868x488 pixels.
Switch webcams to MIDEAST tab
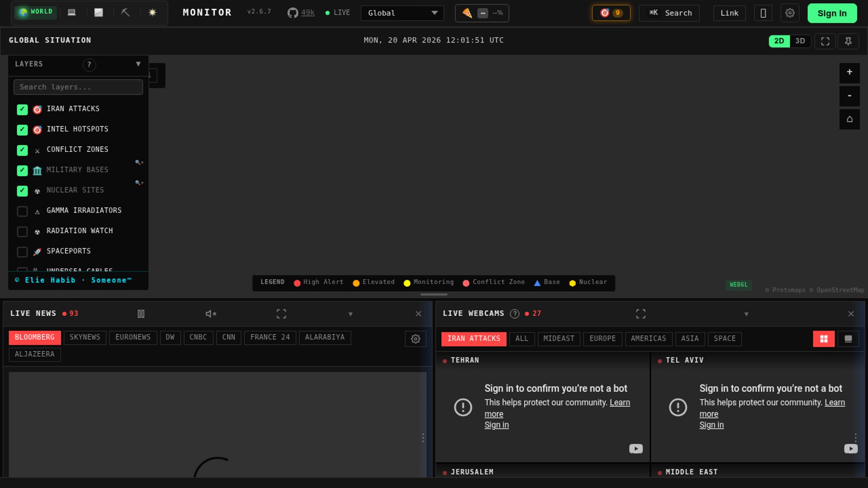558,338
